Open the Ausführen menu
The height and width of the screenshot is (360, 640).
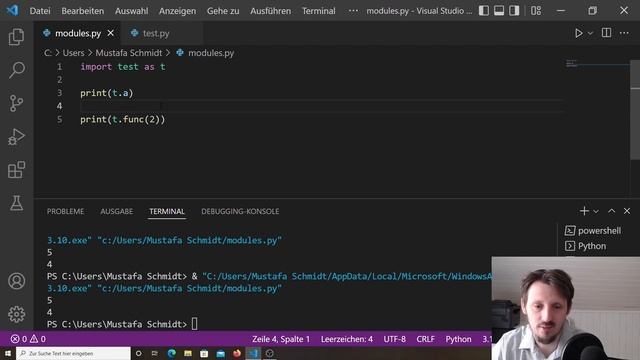tap(271, 11)
